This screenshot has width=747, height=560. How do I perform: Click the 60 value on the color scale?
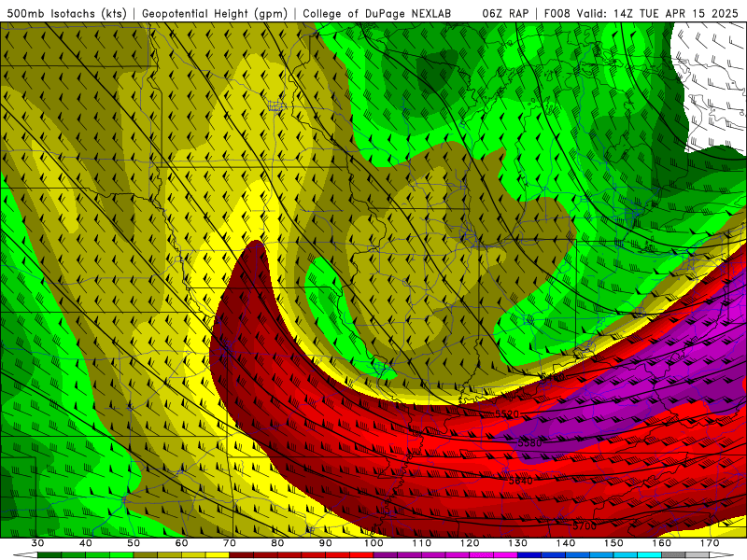coord(181,543)
